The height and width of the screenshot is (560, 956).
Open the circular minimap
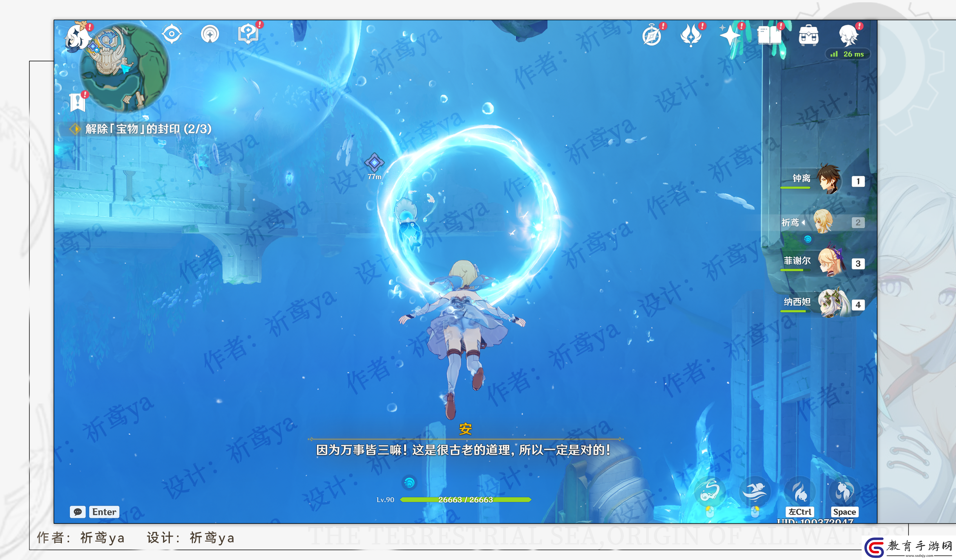[x=124, y=68]
